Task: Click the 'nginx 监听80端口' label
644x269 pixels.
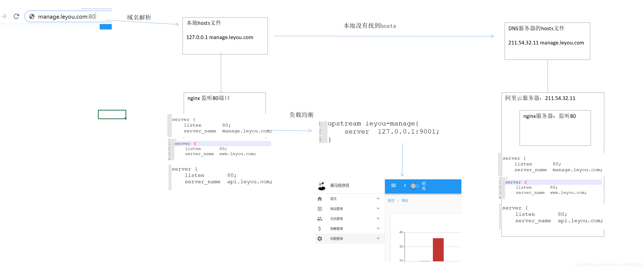Action: [x=208, y=98]
